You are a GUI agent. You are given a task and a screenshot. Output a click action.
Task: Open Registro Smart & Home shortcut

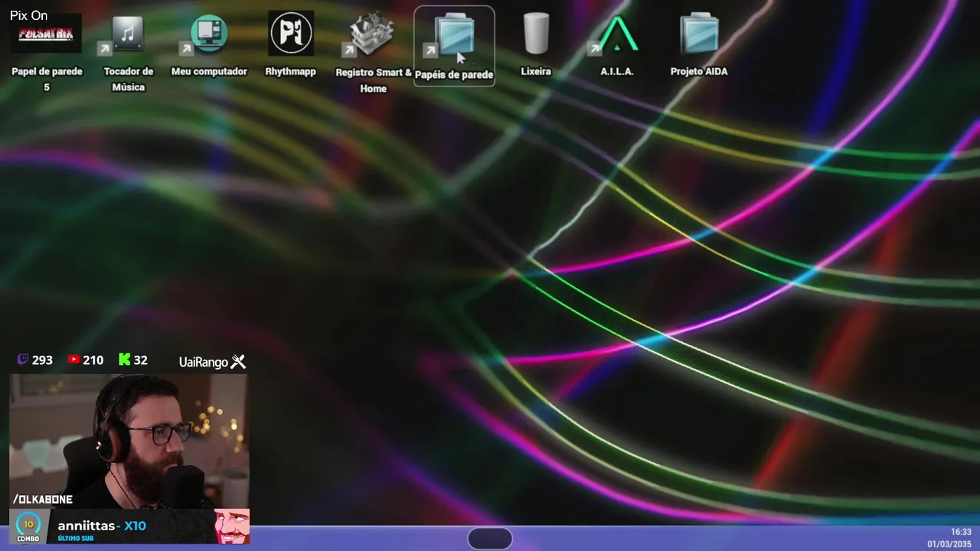[x=373, y=52]
